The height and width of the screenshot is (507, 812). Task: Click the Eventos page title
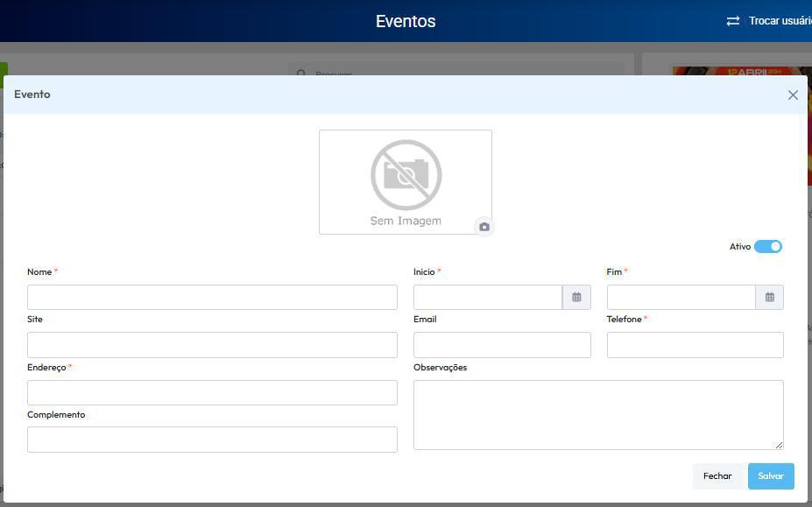[406, 21]
